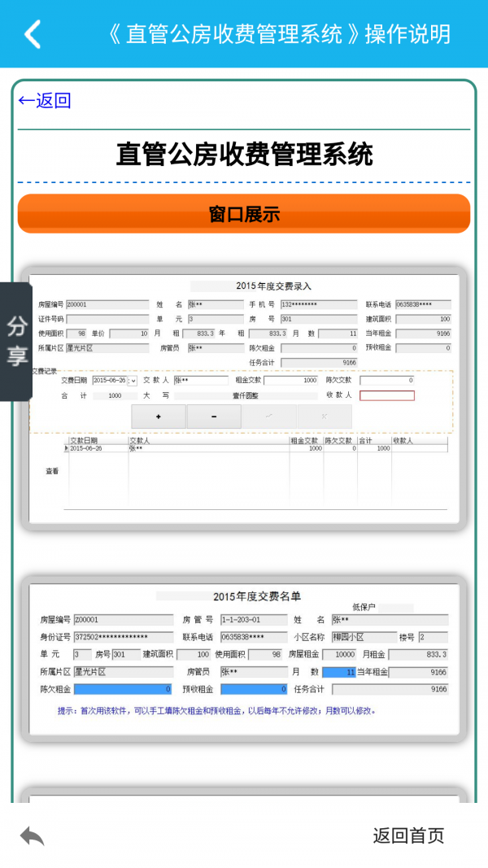The image size is (488, 868).
Task: Click the blue 预收租金 field in 交费名单
Action: click(x=254, y=689)
